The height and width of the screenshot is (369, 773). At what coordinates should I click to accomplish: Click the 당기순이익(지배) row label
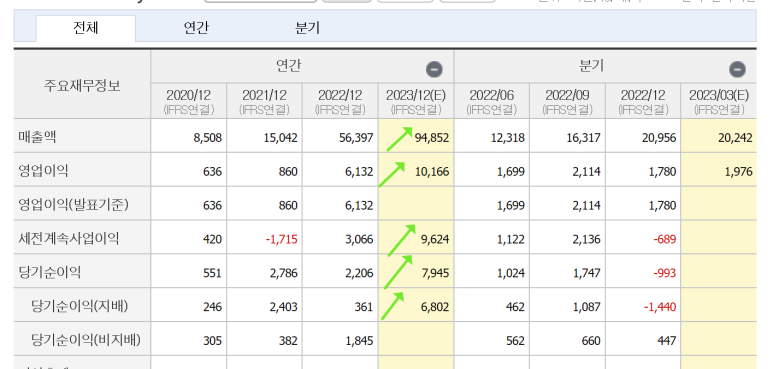80,306
